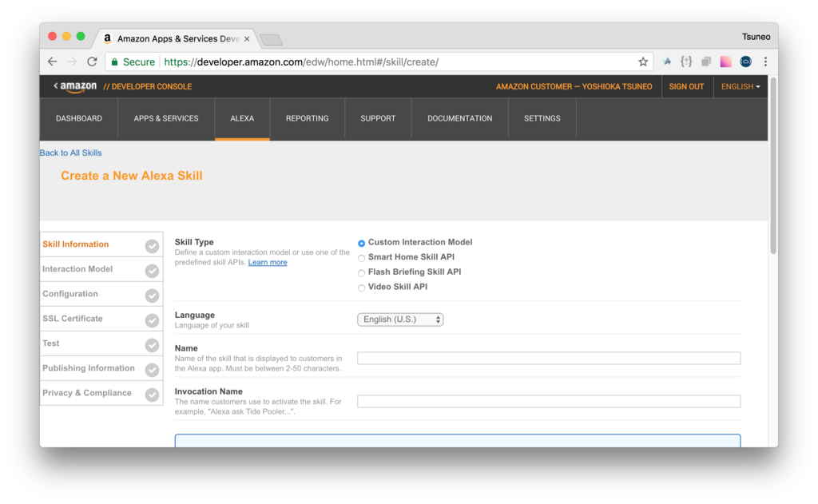
Task: Click the browser forward arrow
Action: pos(72,62)
